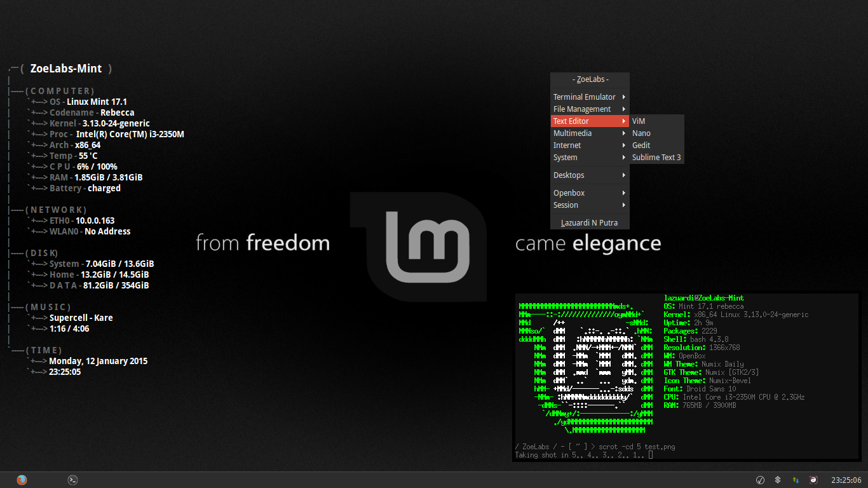
Task: Launch ViM from the Text Editor submenu
Action: pyautogui.click(x=657, y=121)
